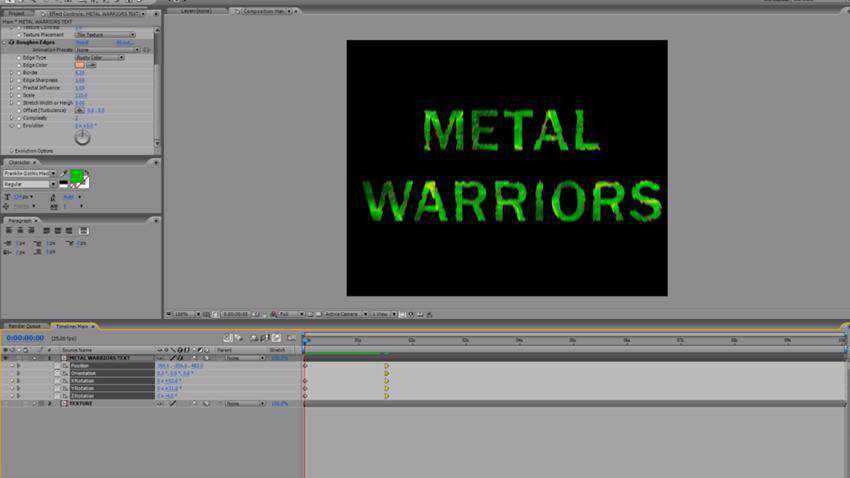850x478 pixels.
Task: Toggle visibility of the TEXTURE layer
Action: [x=5, y=404]
